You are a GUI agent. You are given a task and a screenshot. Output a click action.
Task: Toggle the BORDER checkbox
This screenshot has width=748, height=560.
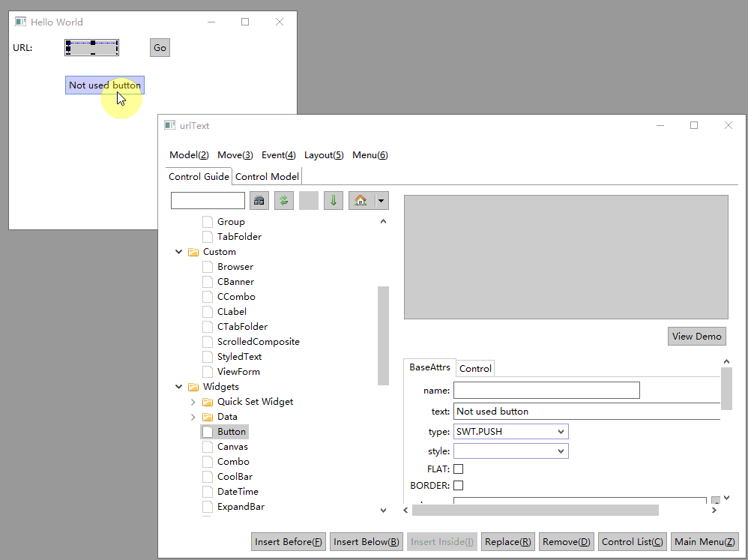point(459,485)
